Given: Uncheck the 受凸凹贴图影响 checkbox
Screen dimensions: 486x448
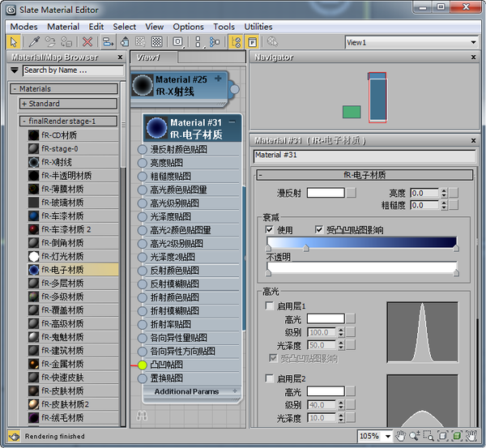Looking at the screenshot, I should [x=318, y=230].
